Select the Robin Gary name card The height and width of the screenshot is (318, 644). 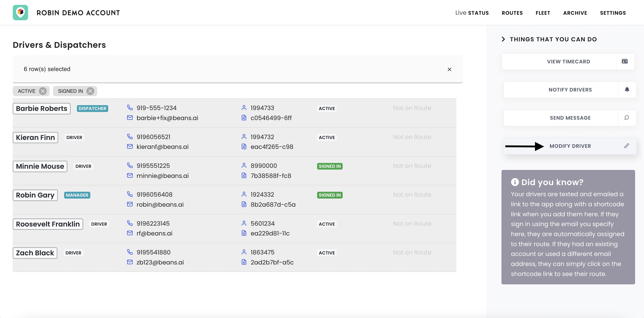click(x=35, y=195)
